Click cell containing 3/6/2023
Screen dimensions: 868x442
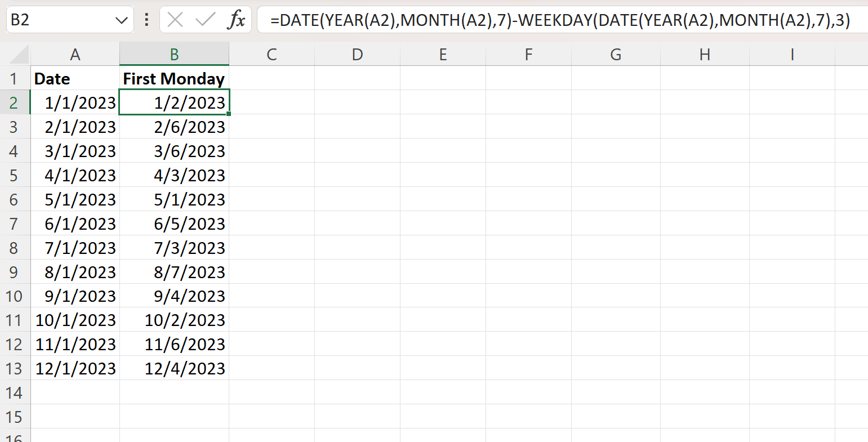pyautogui.click(x=175, y=151)
